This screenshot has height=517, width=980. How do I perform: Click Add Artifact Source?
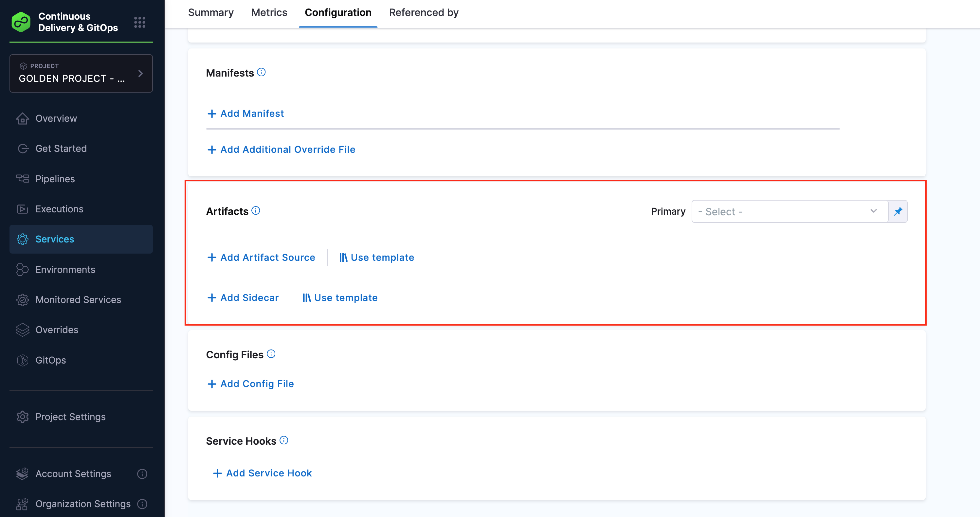(x=261, y=258)
